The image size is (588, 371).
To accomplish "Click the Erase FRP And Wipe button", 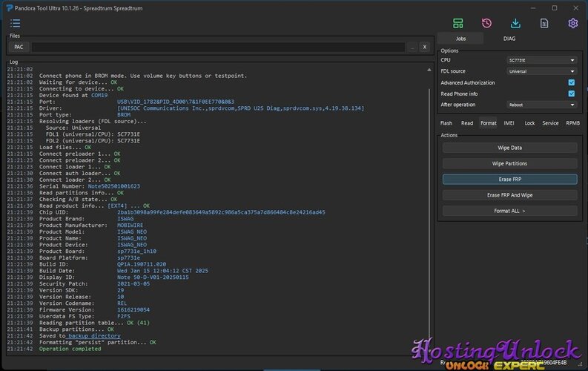I will tap(509, 195).
